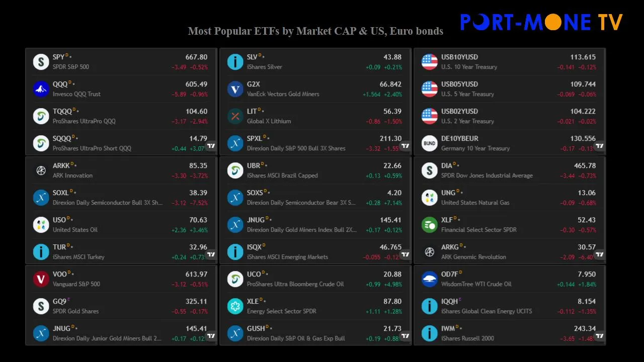Click the WisdomTree OD7F logo icon
Screen dimensions: 644x362
pyautogui.click(x=429, y=279)
